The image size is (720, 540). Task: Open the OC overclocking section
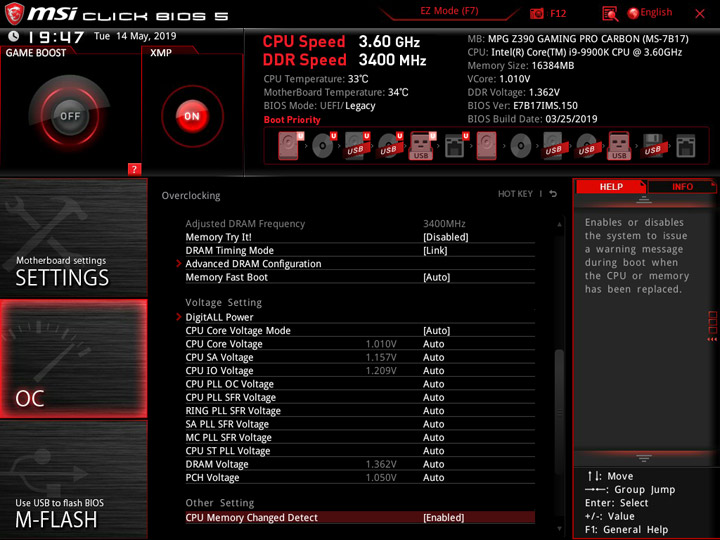click(x=73, y=359)
